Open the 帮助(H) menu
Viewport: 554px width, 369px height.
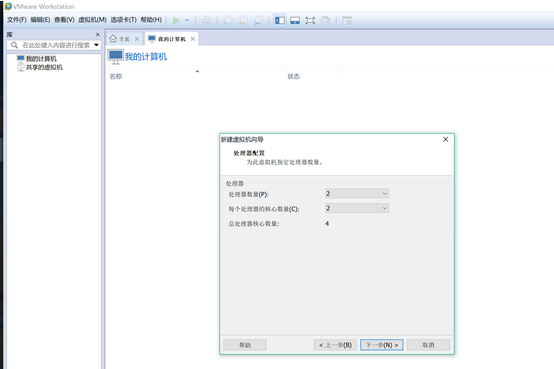151,20
